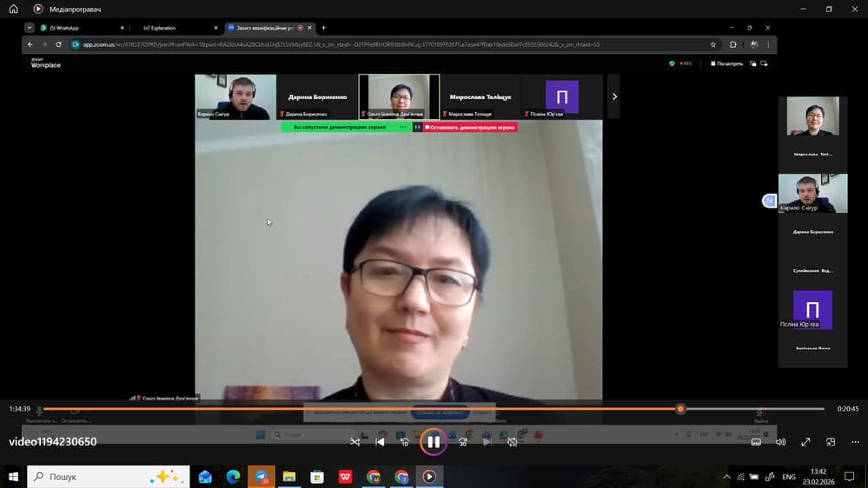Viewport: 868px width, 488px height.
Task: Open Microsoft Edge from taskbar
Action: 233,477
